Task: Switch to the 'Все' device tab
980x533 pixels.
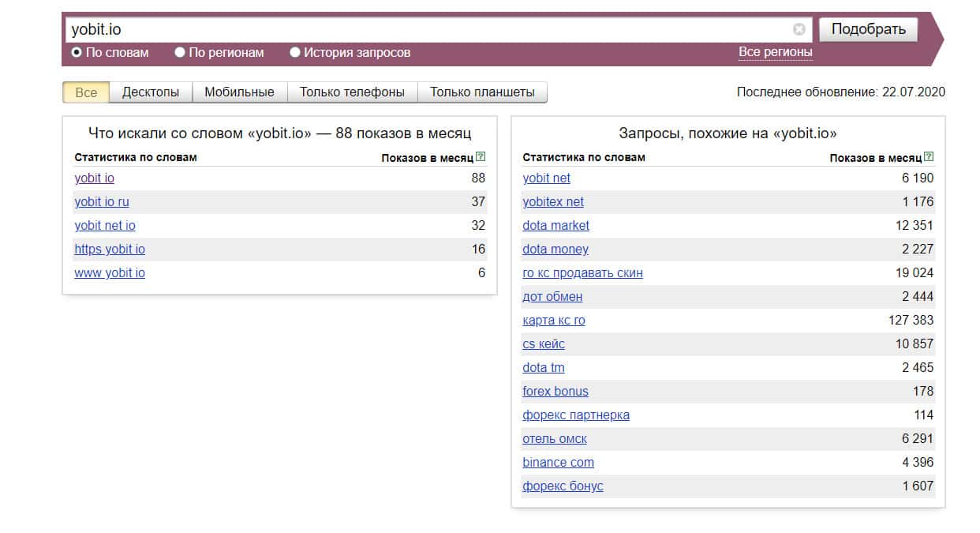Action: 86,92
